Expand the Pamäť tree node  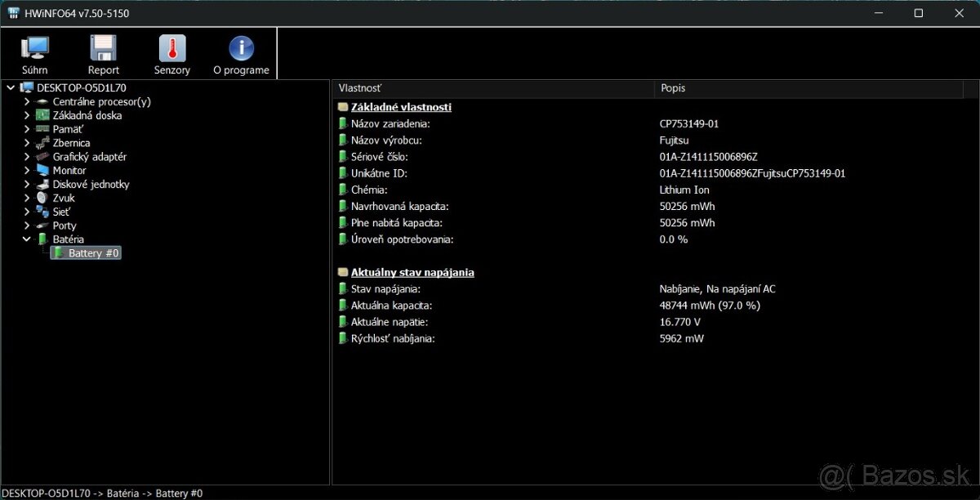point(27,129)
